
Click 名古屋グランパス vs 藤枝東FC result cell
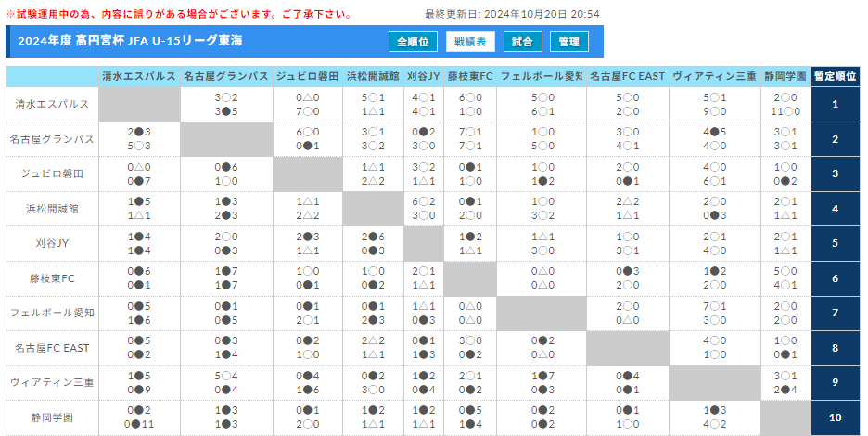click(470, 139)
